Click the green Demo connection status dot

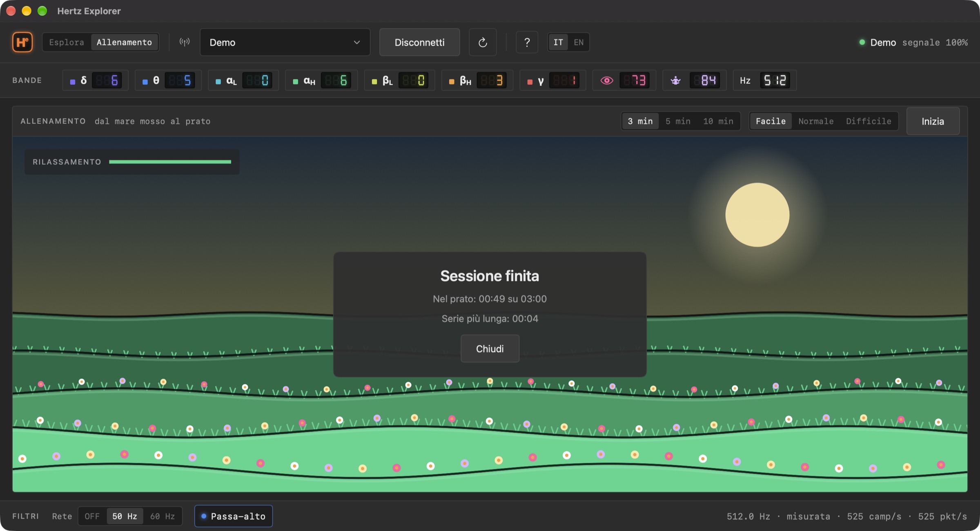point(862,42)
